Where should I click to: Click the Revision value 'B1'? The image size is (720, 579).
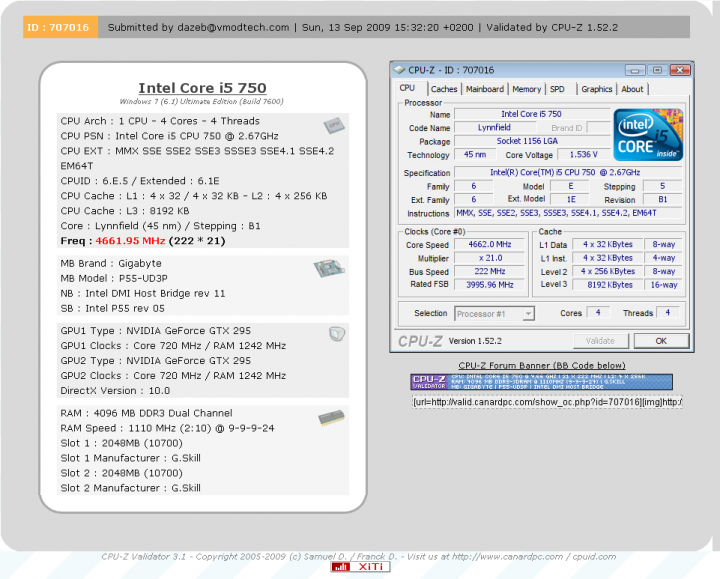pyautogui.click(x=663, y=199)
